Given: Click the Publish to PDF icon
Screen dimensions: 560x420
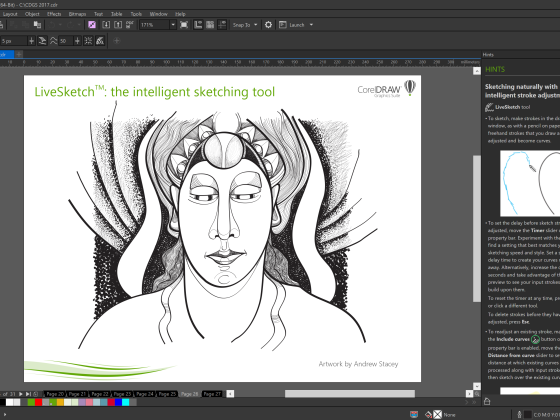Looking at the screenshot, I should pos(130,25).
